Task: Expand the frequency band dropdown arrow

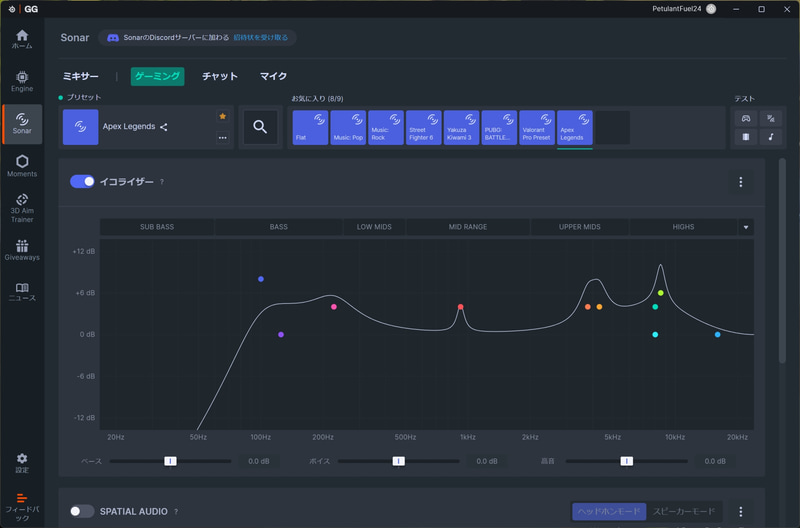Action: pos(746,227)
